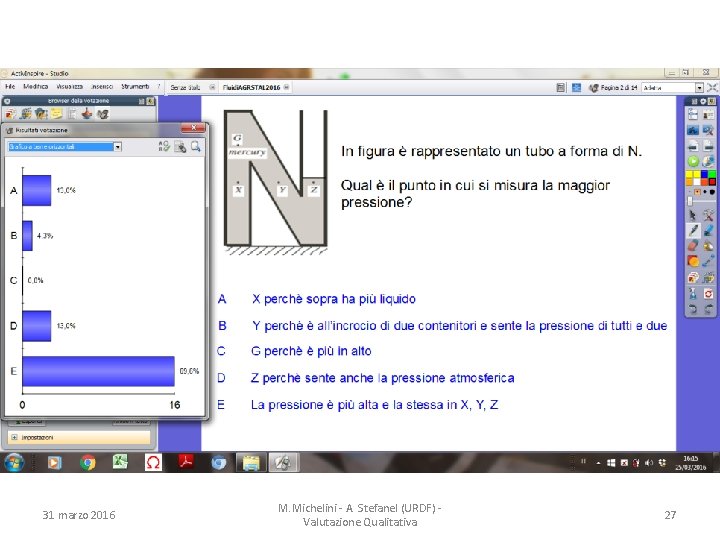Click the blue bar for answer E
The image size is (720, 540).
(x=98, y=371)
